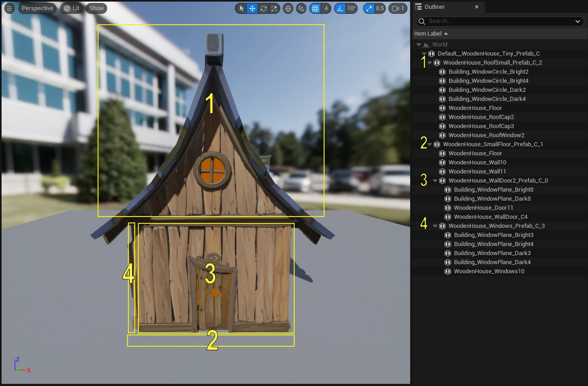Image resolution: width=588 pixels, height=386 pixels.
Task: Sort by the Item Label column header
Action: click(428, 34)
